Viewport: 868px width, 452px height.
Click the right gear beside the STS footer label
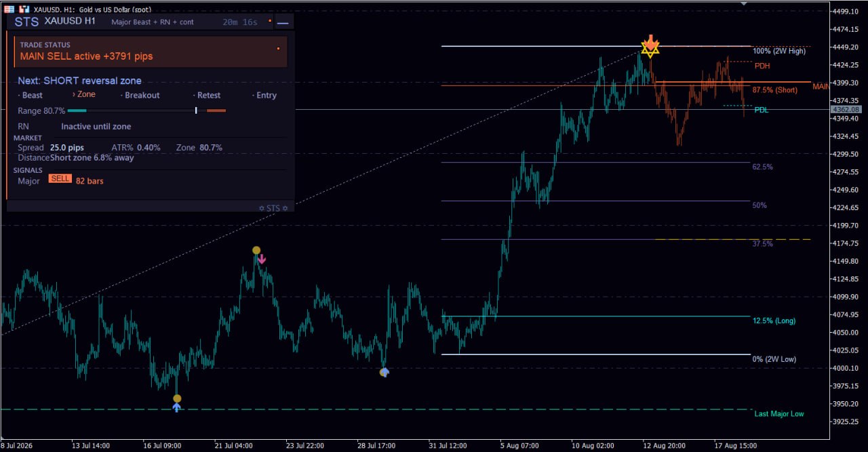pos(285,208)
